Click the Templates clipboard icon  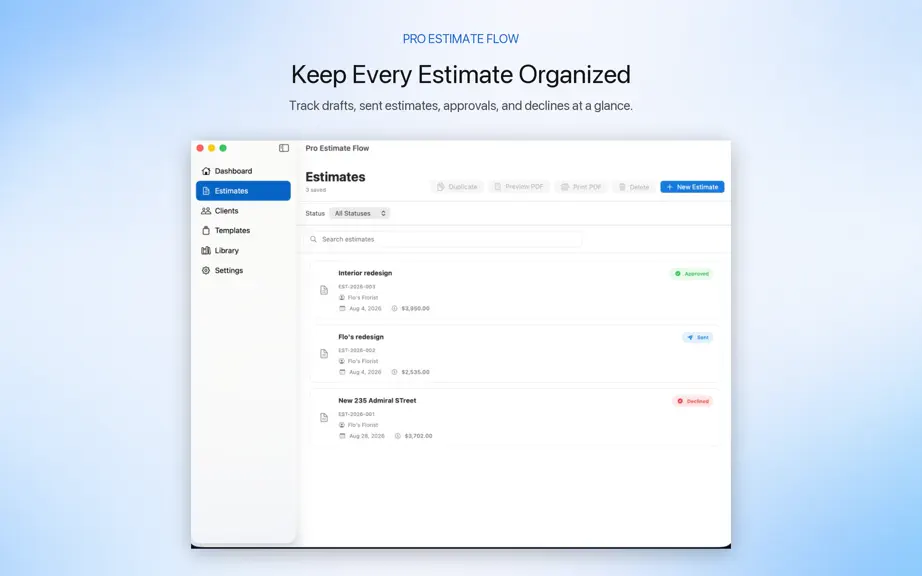[x=206, y=230]
